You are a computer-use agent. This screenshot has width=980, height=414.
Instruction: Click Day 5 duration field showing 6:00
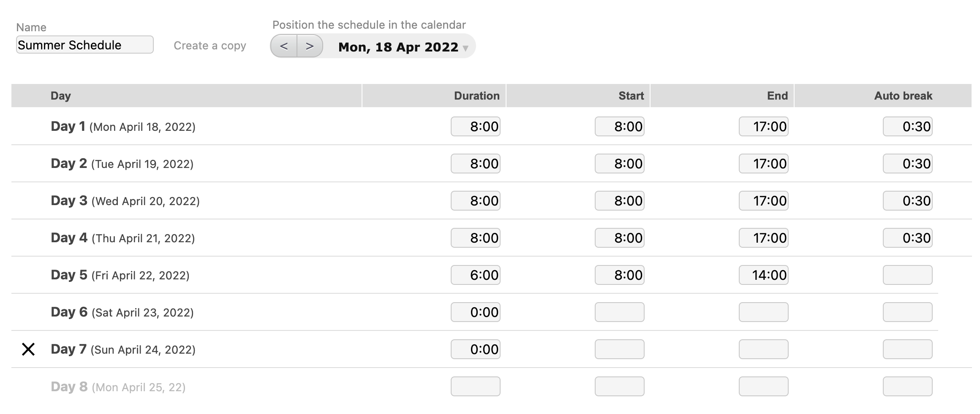[475, 275]
